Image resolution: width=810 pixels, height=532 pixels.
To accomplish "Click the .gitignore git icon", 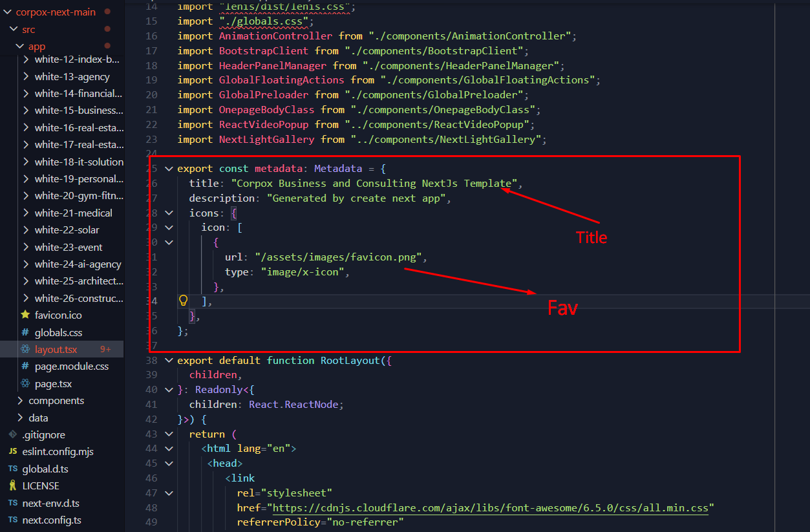I will click(13, 435).
